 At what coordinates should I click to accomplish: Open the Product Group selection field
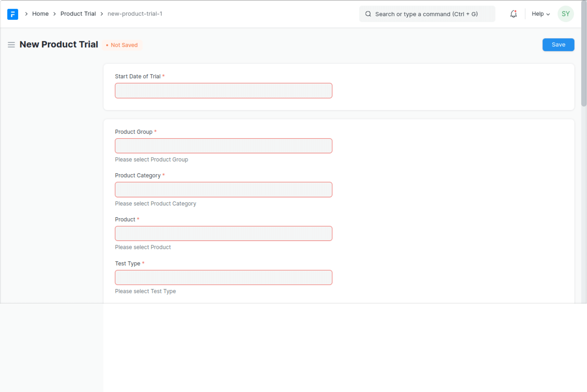click(x=223, y=146)
